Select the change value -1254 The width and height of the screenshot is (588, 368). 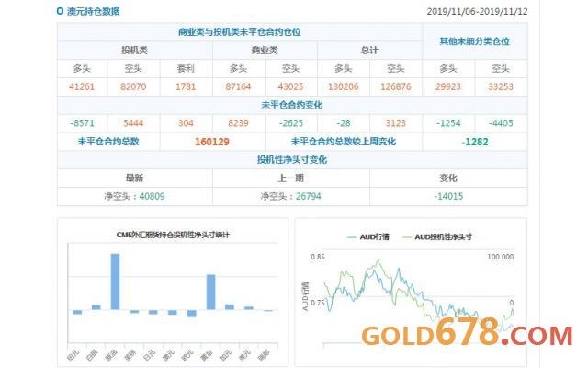pyautogui.click(x=448, y=123)
